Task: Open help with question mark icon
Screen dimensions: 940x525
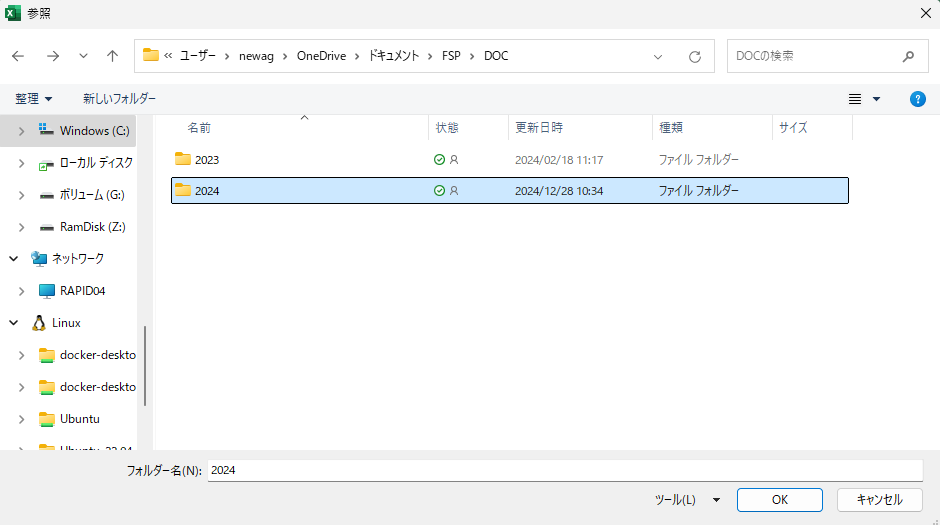Action: tap(917, 99)
